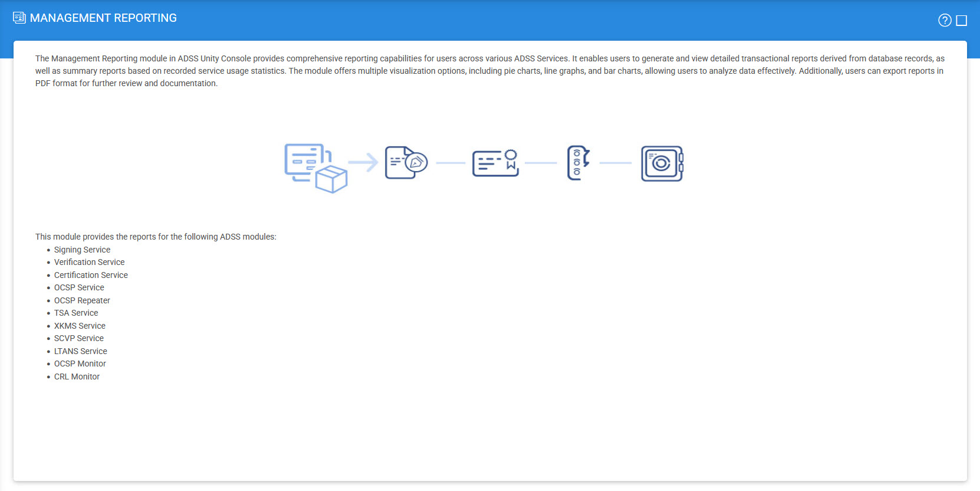Click the certificate with ribbon icon
Image resolution: width=980 pixels, height=491 pixels.
click(495, 163)
